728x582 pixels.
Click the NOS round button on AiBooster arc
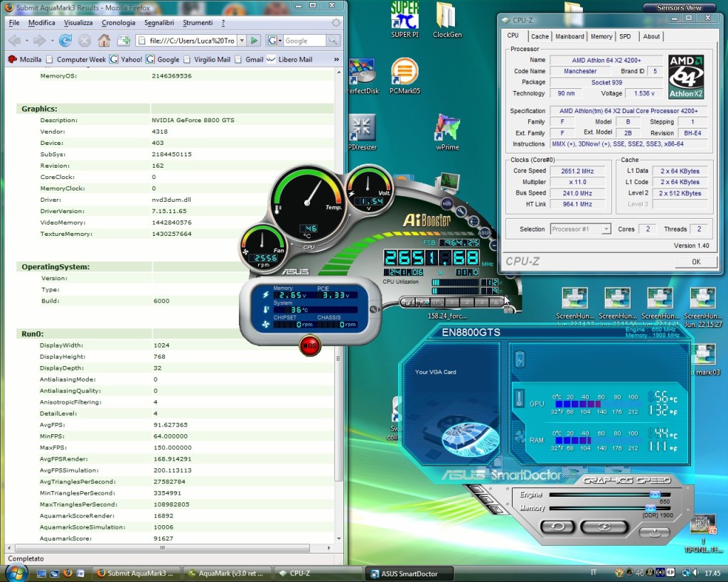446,203
